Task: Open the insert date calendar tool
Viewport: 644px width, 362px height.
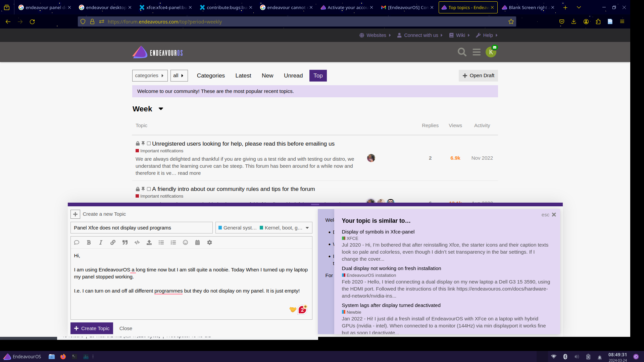Action: [197, 242]
